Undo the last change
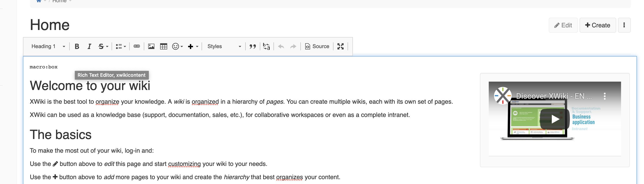 pyautogui.click(x=281, y=46)
